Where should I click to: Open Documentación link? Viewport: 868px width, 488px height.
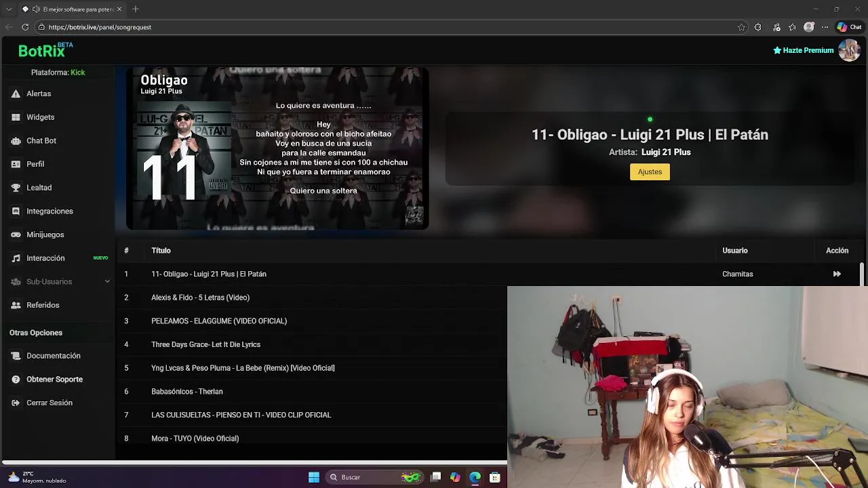point(54,356)
